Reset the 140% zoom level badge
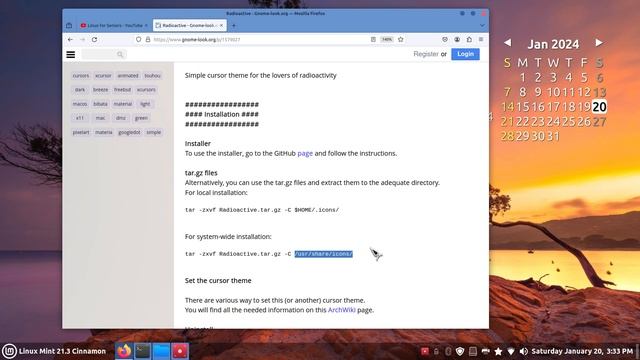 [x=387, y=40]
